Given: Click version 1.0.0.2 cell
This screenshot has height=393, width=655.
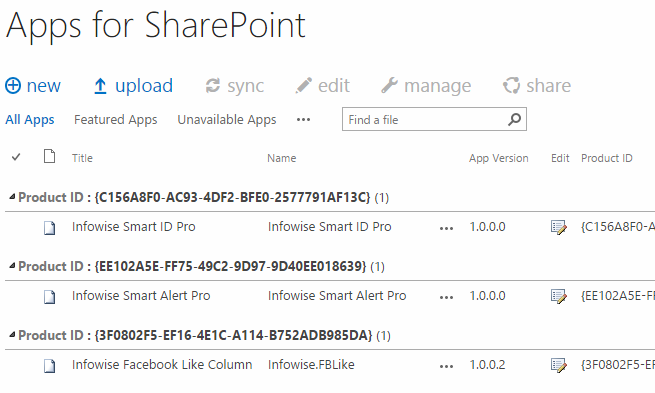Looking at the screenshot, I should point(487,365).
